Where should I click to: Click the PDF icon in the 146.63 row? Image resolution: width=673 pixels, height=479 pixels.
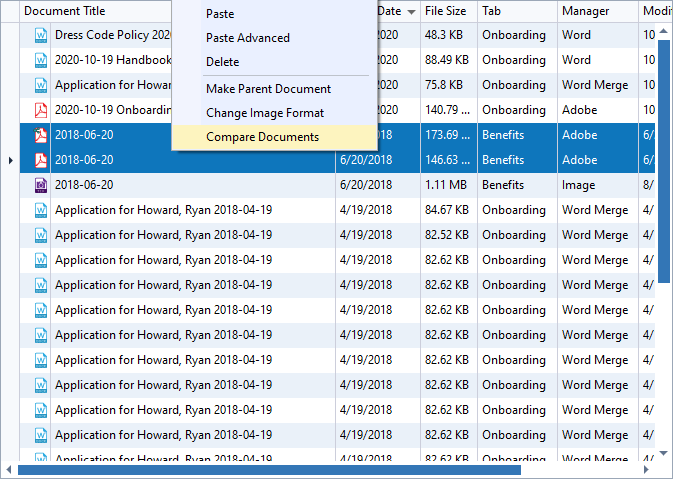[x=41, y=160]
